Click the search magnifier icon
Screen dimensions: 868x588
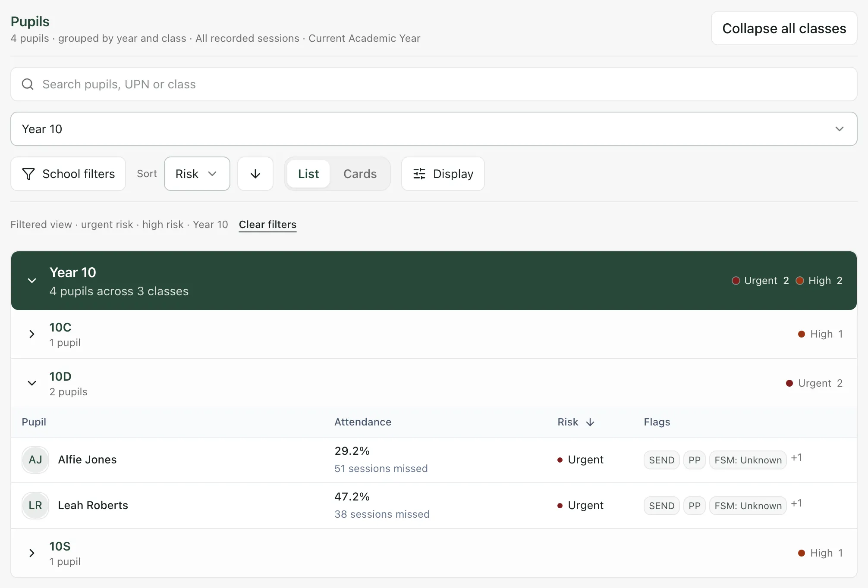pos(28,84)
